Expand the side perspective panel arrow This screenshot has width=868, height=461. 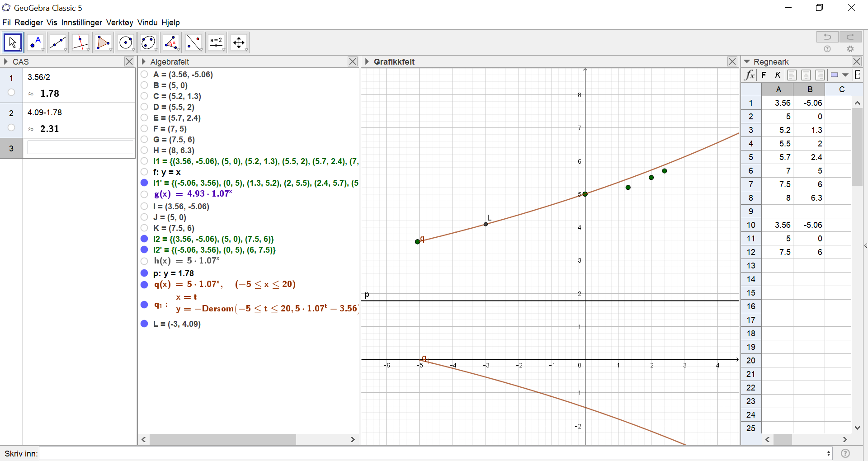click(866, 246)
